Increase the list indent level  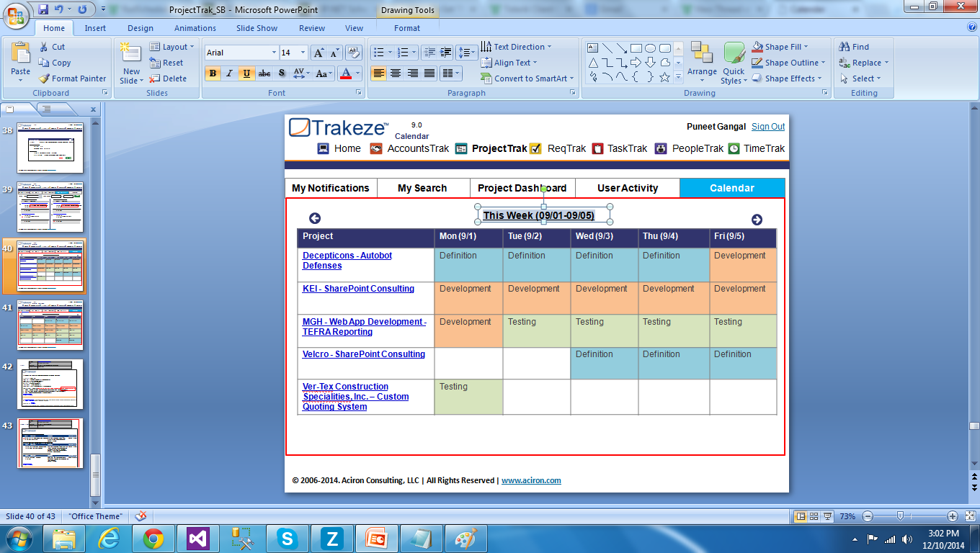[446, 53]
